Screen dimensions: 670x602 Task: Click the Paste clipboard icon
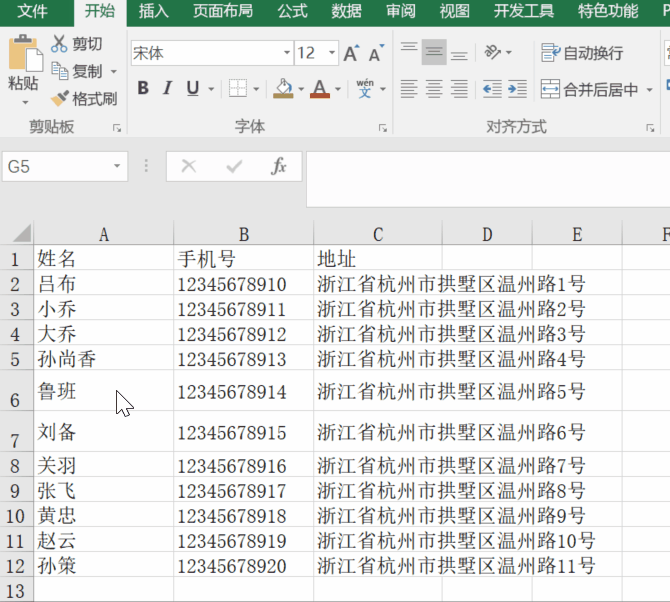[25, 53]
